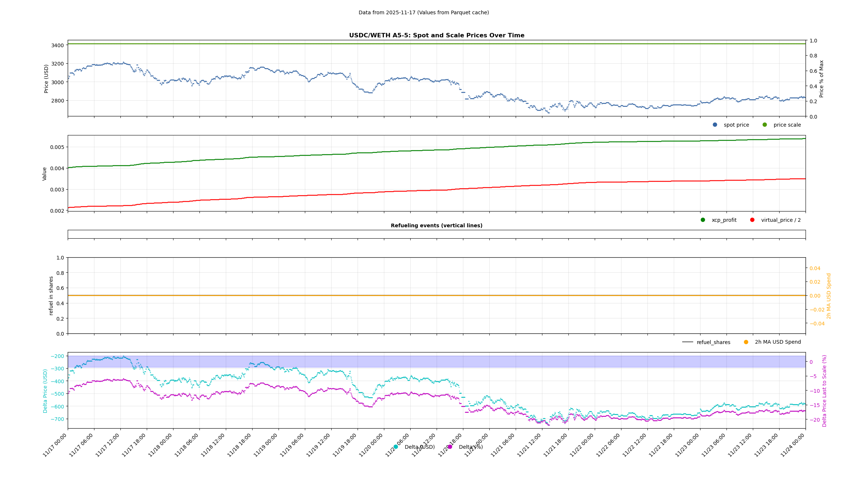Click the Price (USD) y-axis label
The height and width of the screenshot is (504, 848).
tap(46, 79)
